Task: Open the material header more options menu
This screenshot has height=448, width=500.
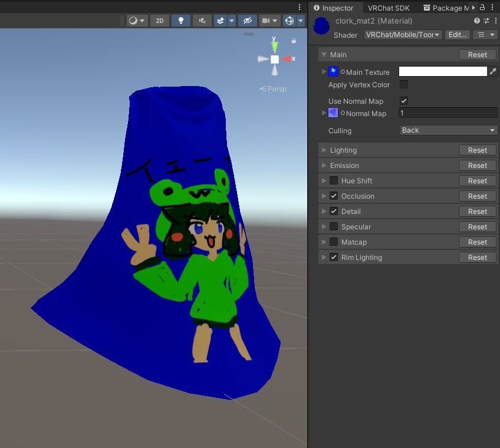Action: tap(495, 21)
